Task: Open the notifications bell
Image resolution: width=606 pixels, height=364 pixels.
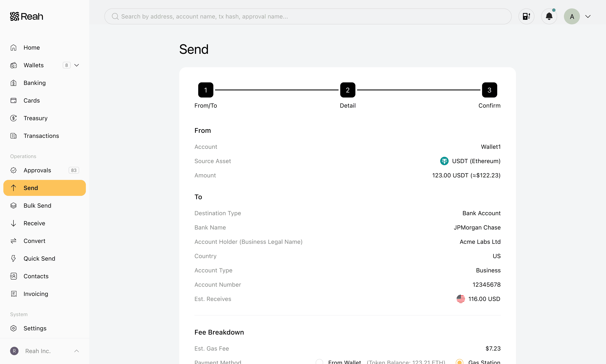Action: (x=549, y=16)
